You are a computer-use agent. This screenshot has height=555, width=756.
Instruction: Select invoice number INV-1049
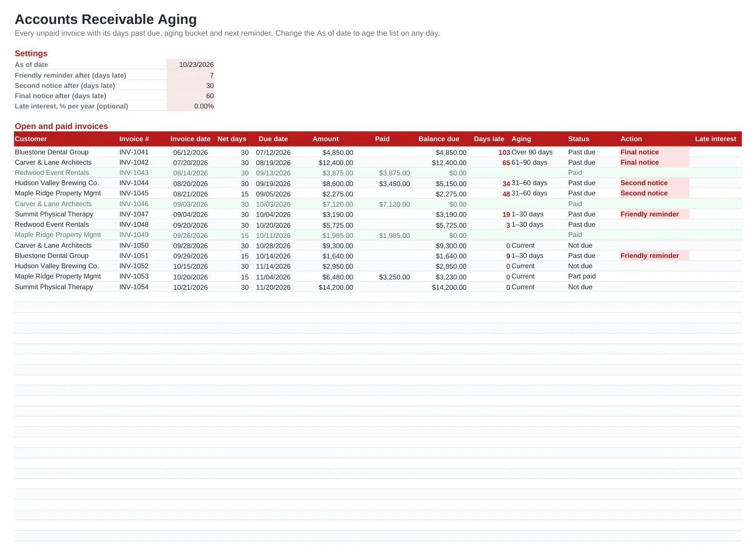coord(134,235)
